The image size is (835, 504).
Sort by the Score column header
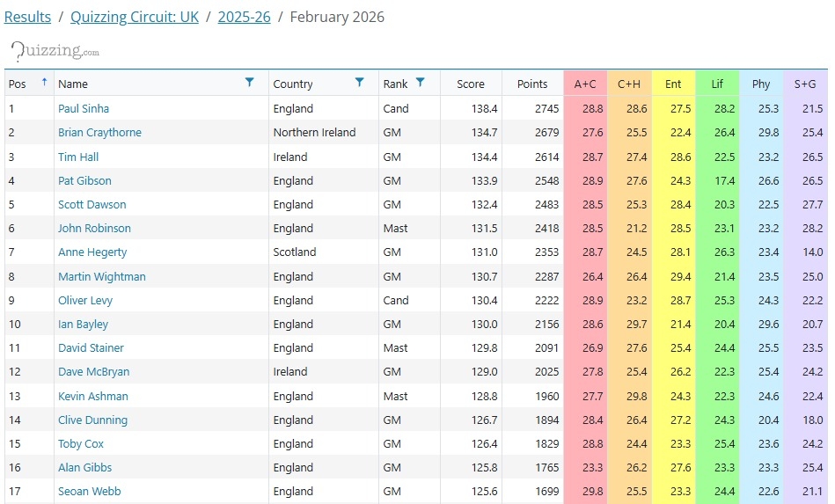tap(471, 84)
